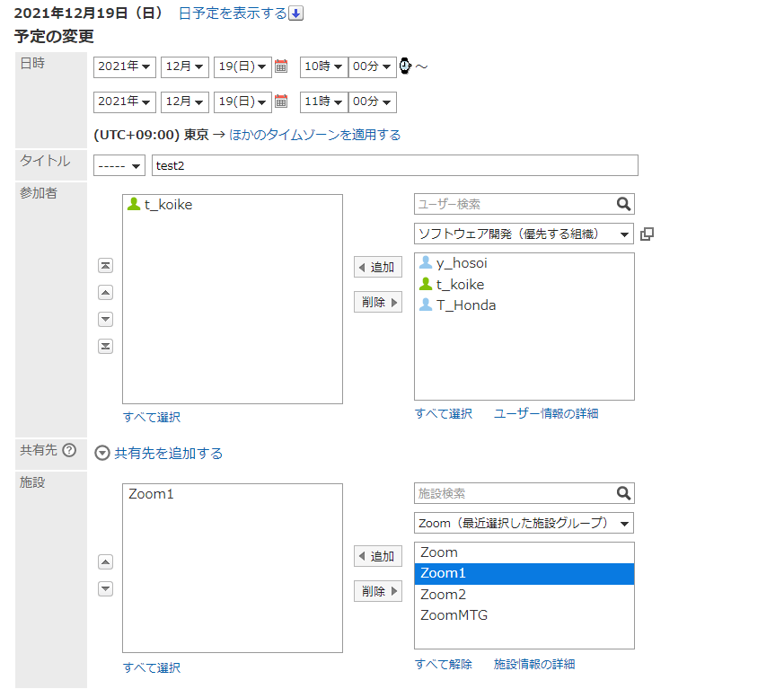Viewport: 784px width, 689px height.
Task: Open the Zoom facility group dropdown
Action: pyautogui.click(x=524, y=523)
